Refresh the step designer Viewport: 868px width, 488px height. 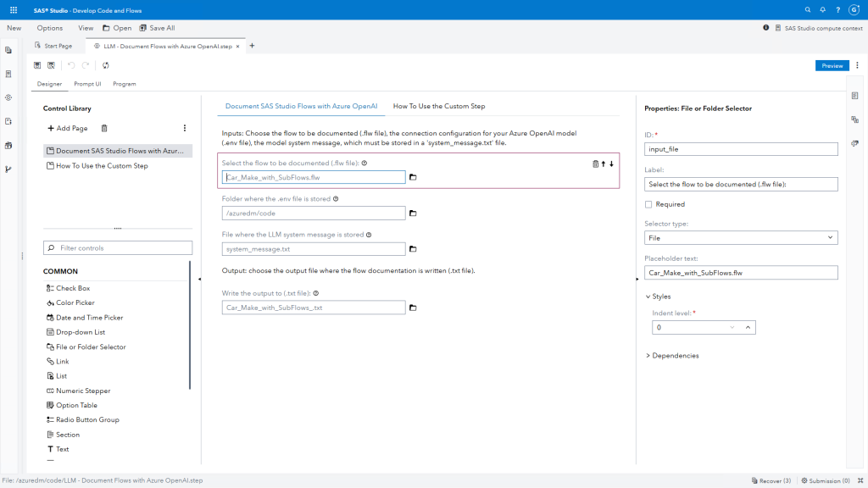tap(105, 64)
